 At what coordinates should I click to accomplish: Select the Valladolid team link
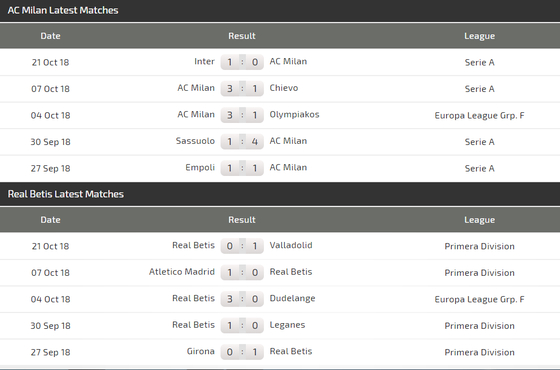click(x=291, y=245)
